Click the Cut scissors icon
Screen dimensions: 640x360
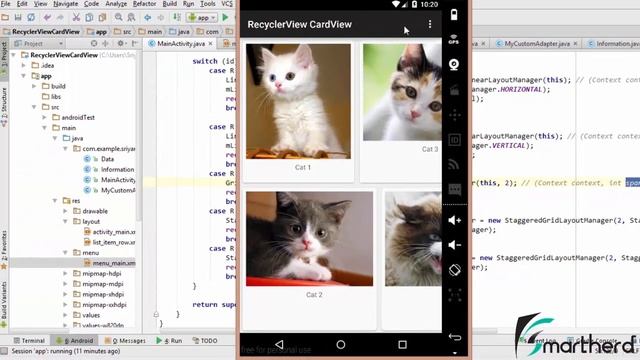click(76, 18)
